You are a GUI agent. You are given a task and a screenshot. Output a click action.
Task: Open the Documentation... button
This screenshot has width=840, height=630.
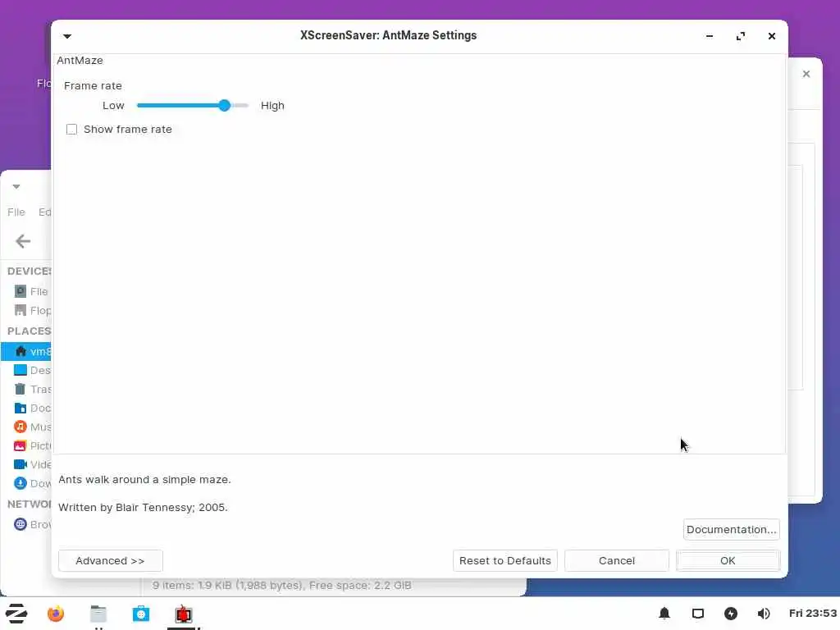coord(731,529)
